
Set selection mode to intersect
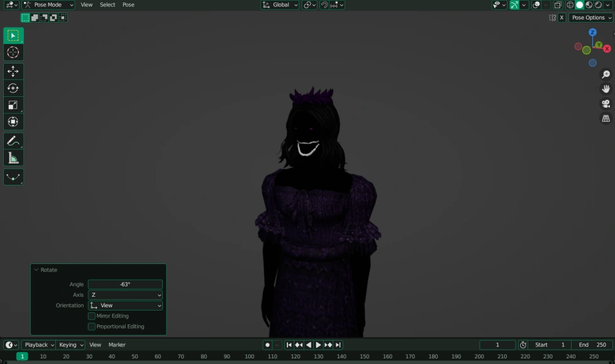63,18
